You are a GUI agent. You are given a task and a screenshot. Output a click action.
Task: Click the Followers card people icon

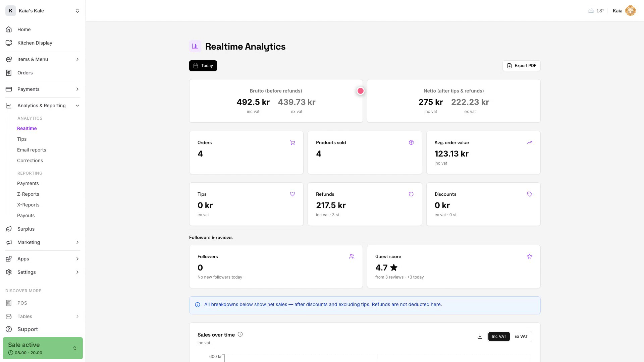(x=352, y=256)
